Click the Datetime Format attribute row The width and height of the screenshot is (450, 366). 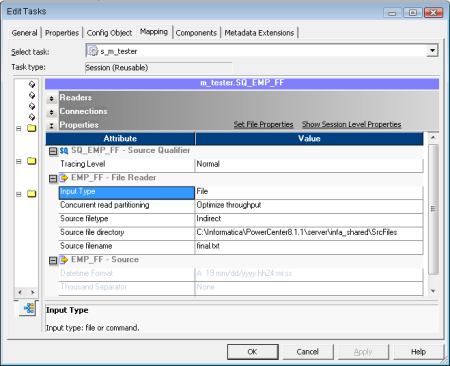(x=127, y=274)
